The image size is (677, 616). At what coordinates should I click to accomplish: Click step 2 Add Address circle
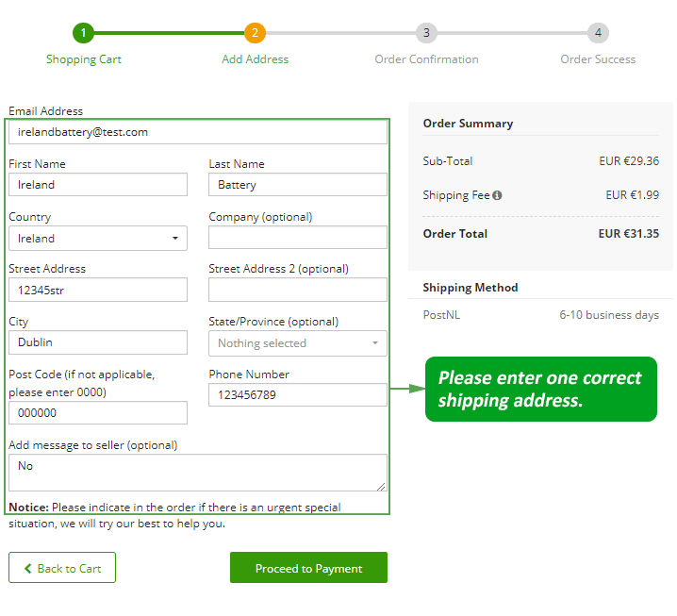255,33
